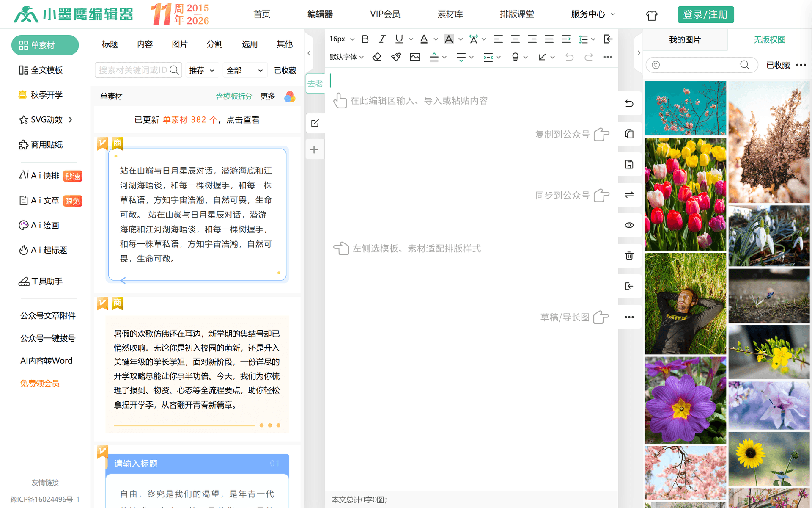Switch to 我的图片 tab
This screenshot has width=812, height=508.
pyautogui.click(x=685, y=40)
